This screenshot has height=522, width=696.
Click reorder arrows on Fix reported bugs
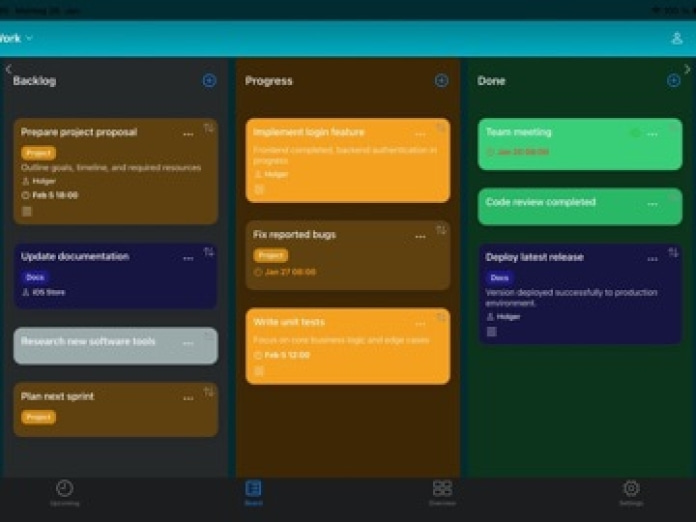(x=441, y=230)
